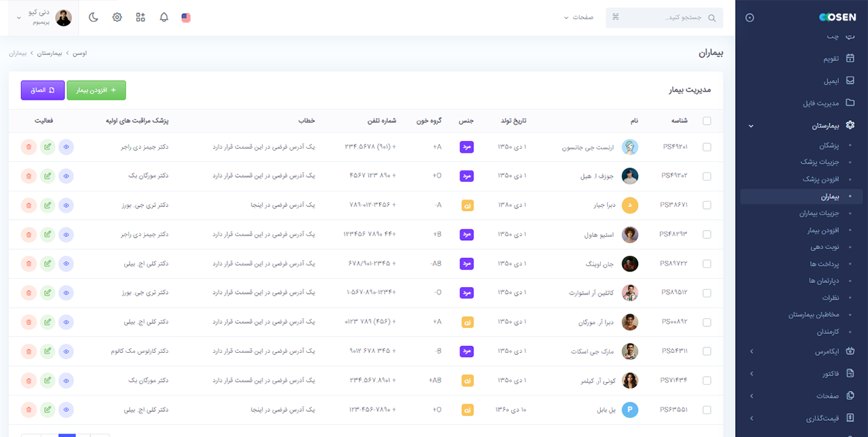
Task: Open the صفحات dropdown in top bar
Action: point(578,18)
